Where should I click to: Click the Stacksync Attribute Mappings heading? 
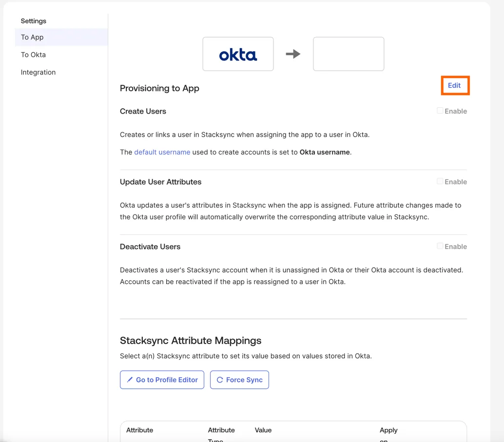point(191,341)
